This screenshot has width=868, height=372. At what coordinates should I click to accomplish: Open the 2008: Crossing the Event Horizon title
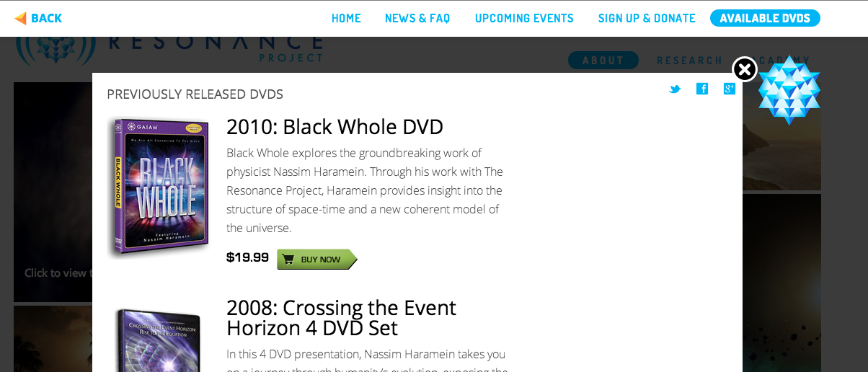(341, 318)
